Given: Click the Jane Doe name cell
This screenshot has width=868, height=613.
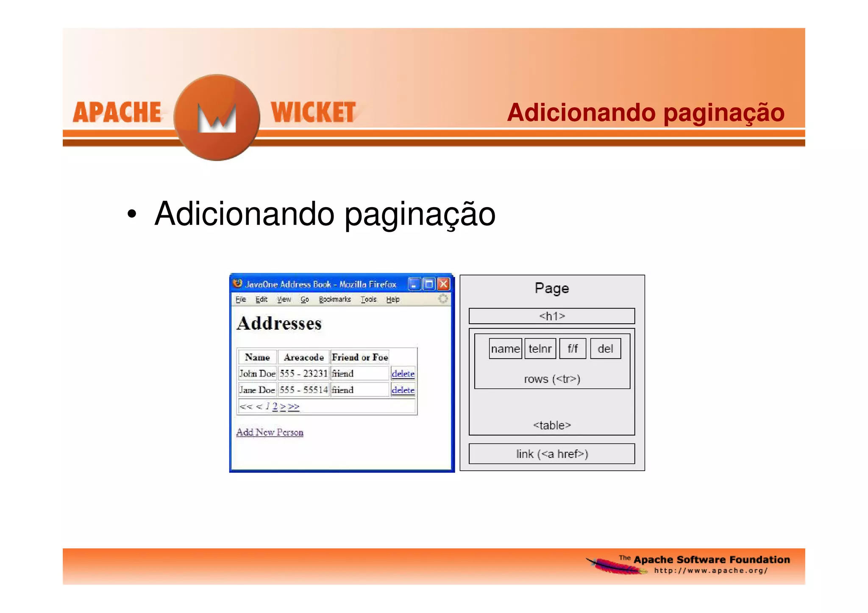Looking at the screenshot, I should pos(257,390).
